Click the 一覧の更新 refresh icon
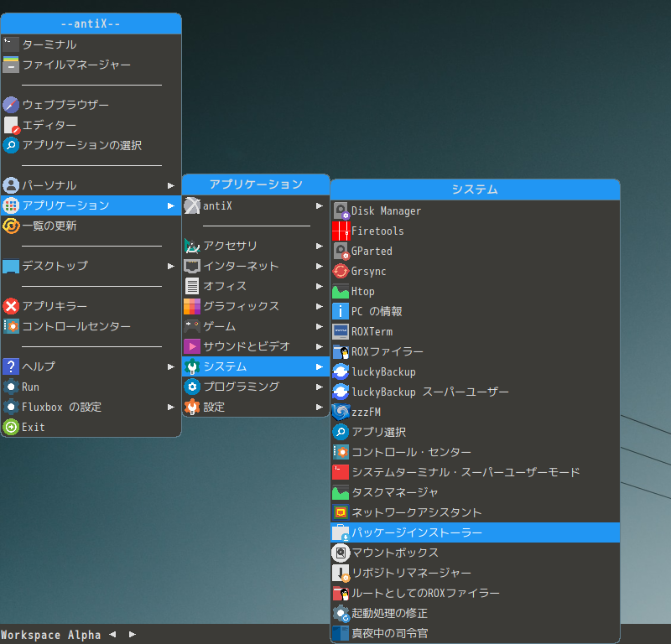The width and height of the screenshot is (671, 644). (x=11, y=226)
